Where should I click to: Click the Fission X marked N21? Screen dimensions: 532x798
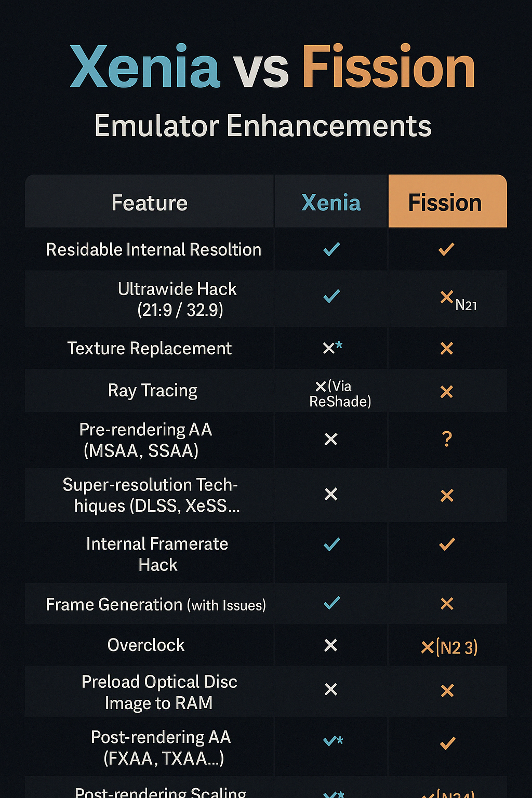[458, 300]
